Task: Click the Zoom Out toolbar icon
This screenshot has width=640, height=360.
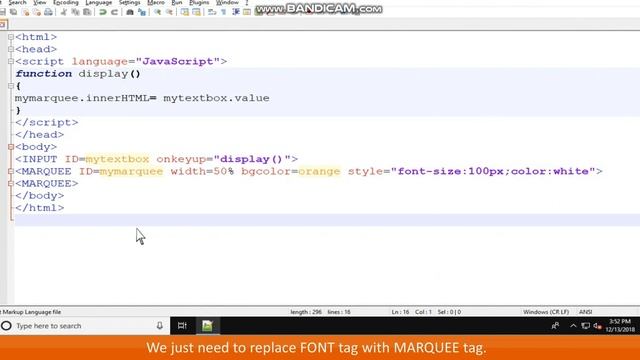Action: (169, 12)
